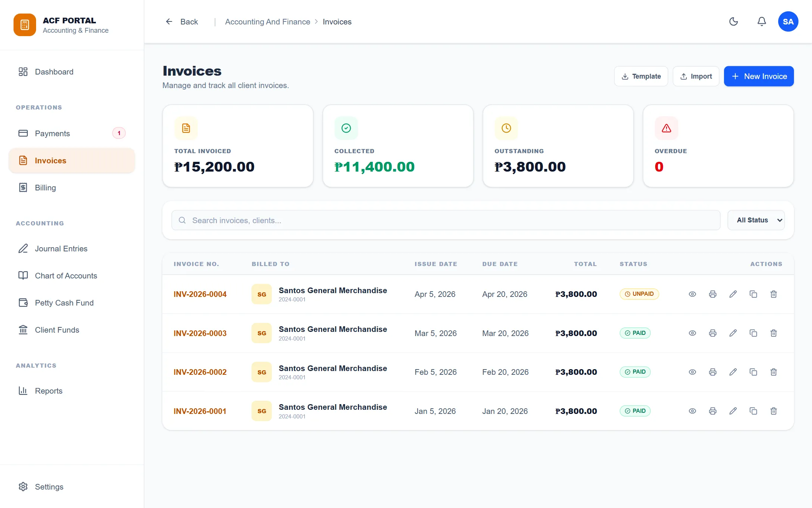Image resolution: width=812 pixels, height=508 pixels.
Task: Click the Total Invoiced card document icon
Action: click(x=186, y=128)
